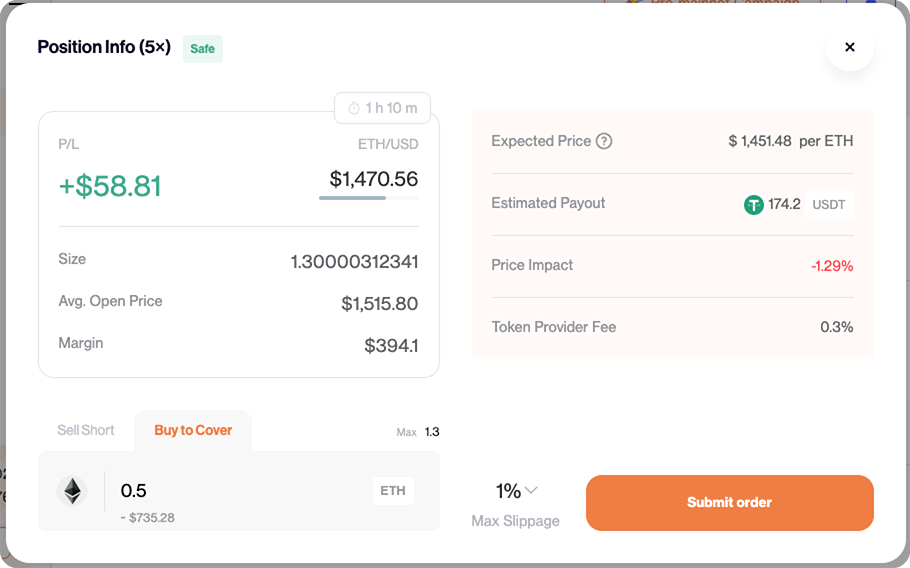Click the USDT payout token badge
The width and height of the screenshot is (910, 568).
point(828,205)
